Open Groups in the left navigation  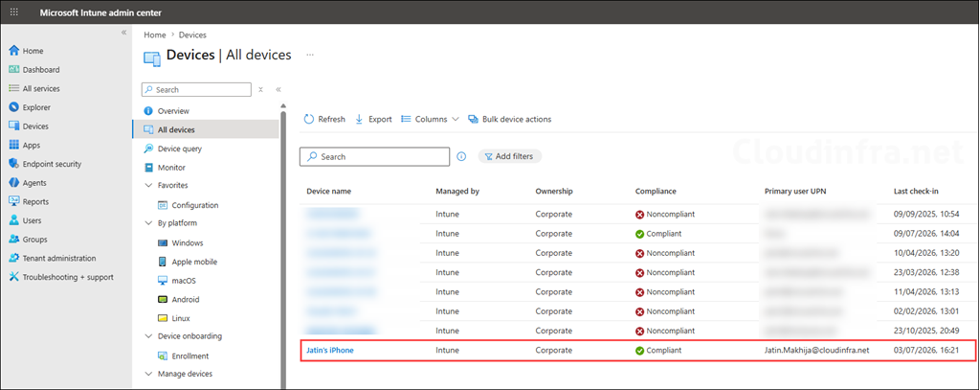click(x=34, y=240)
